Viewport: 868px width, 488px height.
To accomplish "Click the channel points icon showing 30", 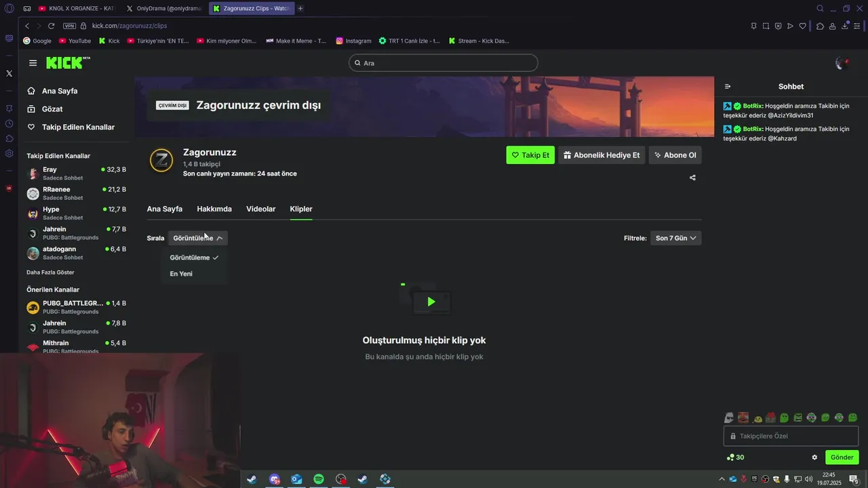I will [735, 457].
